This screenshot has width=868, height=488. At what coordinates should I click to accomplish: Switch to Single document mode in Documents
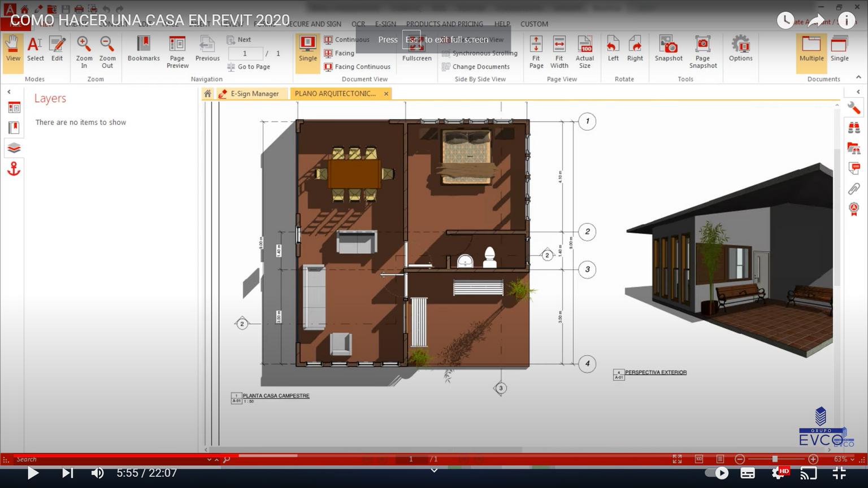point(840,49)
